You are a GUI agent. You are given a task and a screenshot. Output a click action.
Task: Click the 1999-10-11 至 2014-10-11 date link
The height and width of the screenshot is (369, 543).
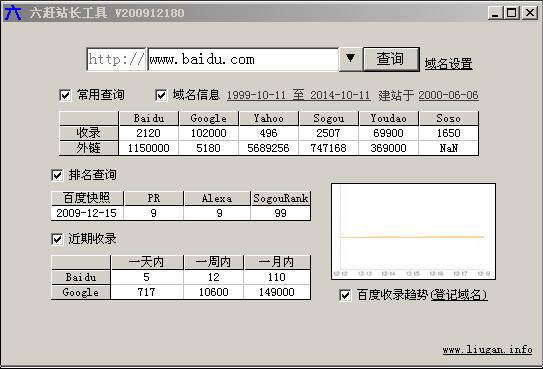[299, 95]
